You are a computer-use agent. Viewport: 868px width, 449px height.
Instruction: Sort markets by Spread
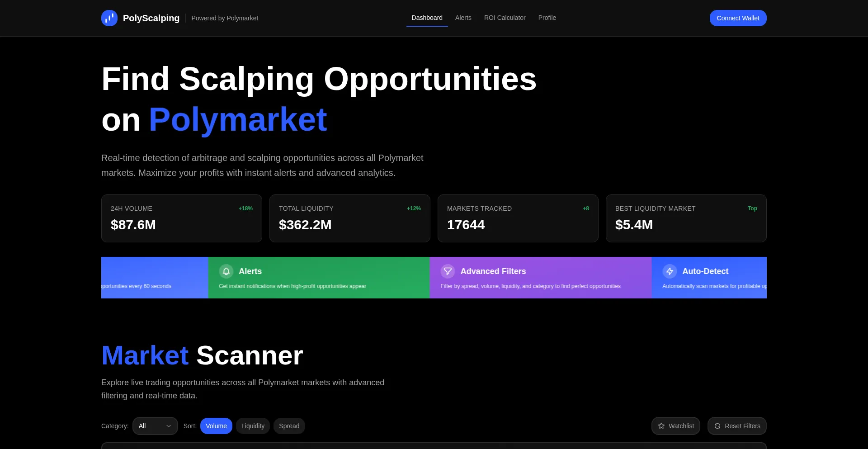[x=289, y=426]
